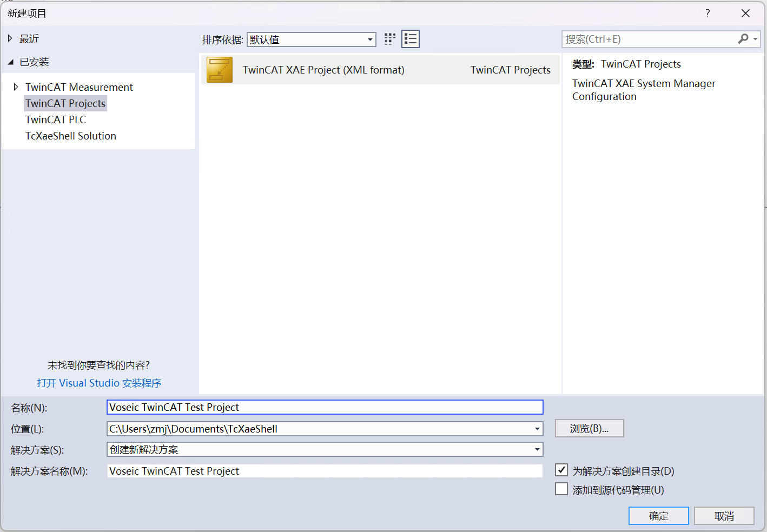This screenshot has width=767, height=532.
Task: Click the TwinCAT XAE Project template icon
Action: (x=220, y=70)
